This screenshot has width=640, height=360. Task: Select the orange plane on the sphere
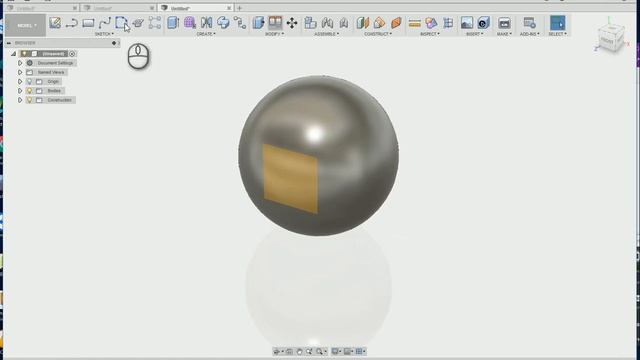point(290,178)
